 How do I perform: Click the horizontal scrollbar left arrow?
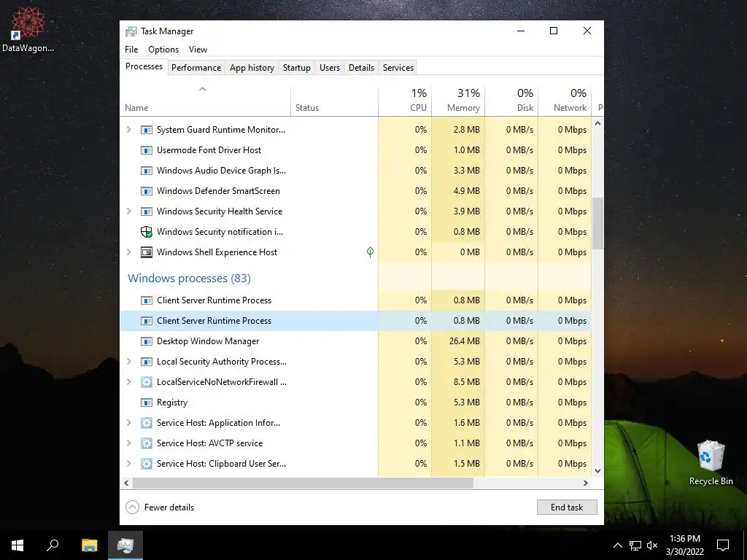pyautogui.click(x=126, y=483)
